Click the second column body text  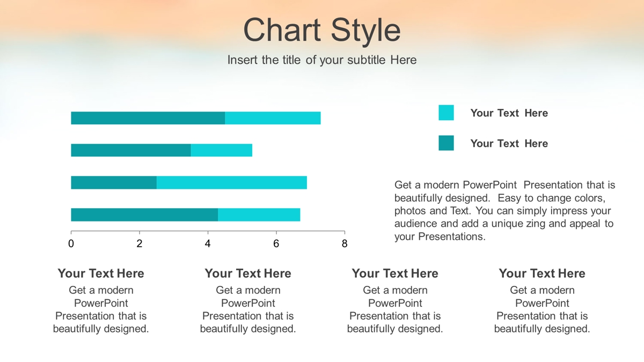[x=248, y=309]
